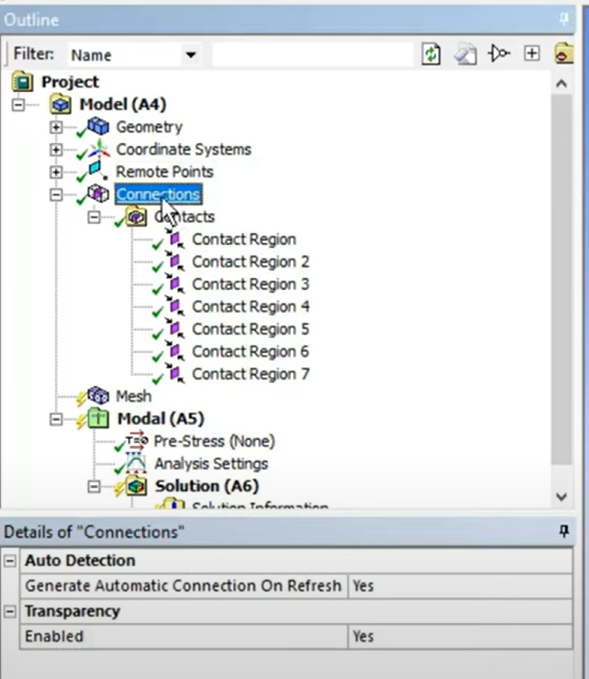Click the Outline scrollbar down arrow
589x679 pixels.
561,497
